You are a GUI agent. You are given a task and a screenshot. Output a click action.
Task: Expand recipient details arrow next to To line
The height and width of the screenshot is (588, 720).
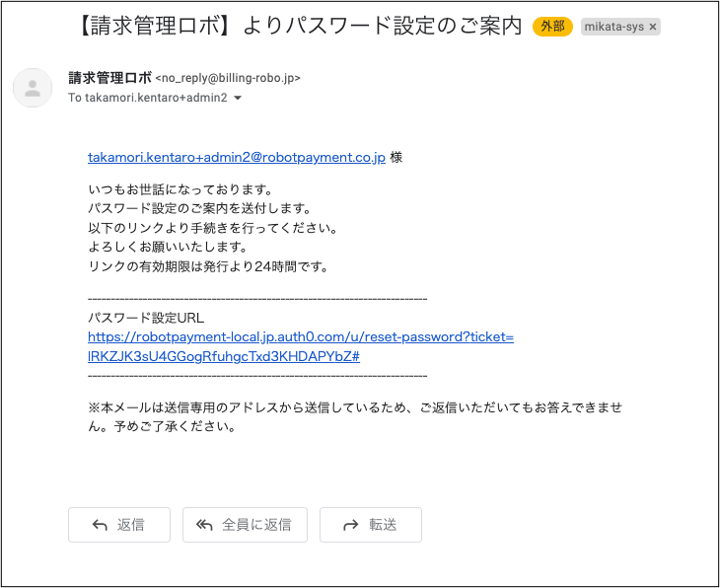pos(238,99)
